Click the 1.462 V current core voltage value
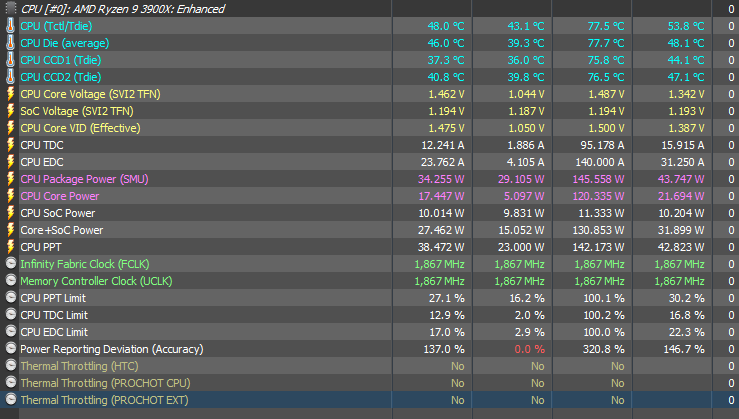739x419 pixels. click(446, 94)
